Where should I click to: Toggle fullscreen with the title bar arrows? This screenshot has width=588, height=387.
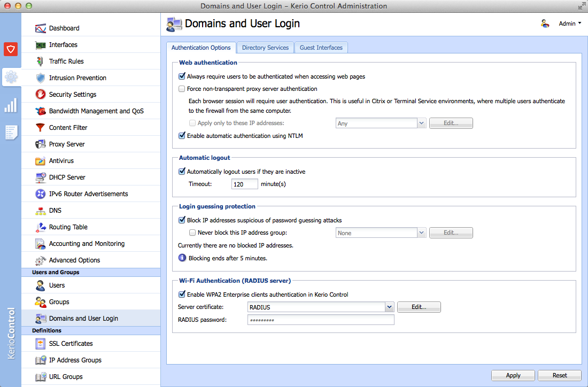582,6
